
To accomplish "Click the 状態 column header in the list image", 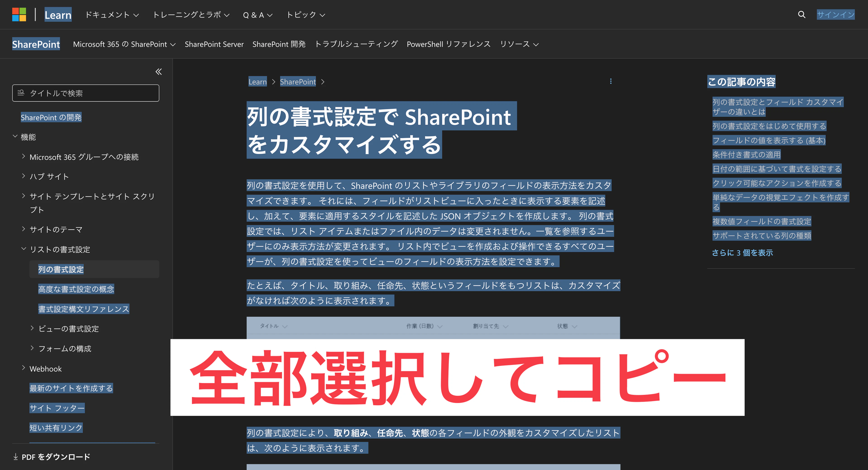I will coord(567,326).
